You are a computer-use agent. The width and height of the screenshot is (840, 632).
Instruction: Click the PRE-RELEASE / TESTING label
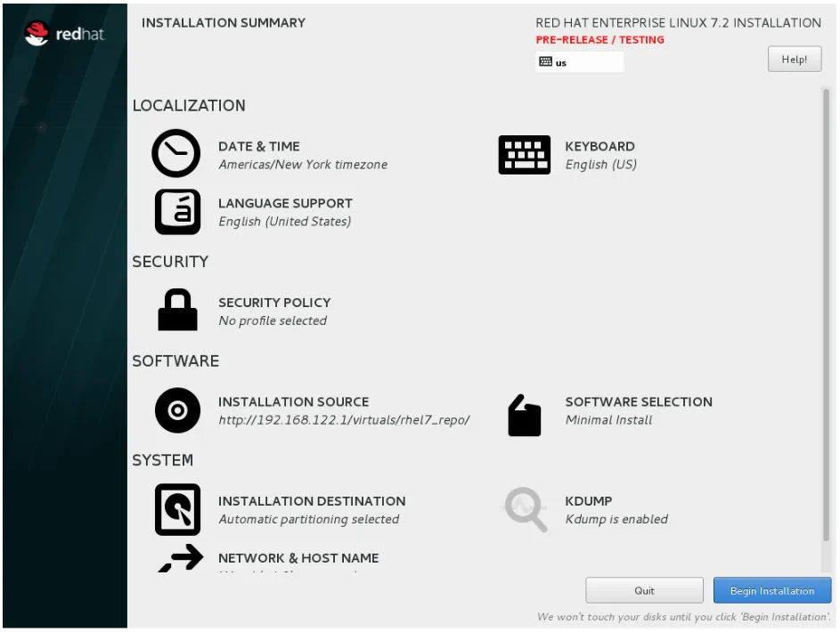tap(599, 39)
